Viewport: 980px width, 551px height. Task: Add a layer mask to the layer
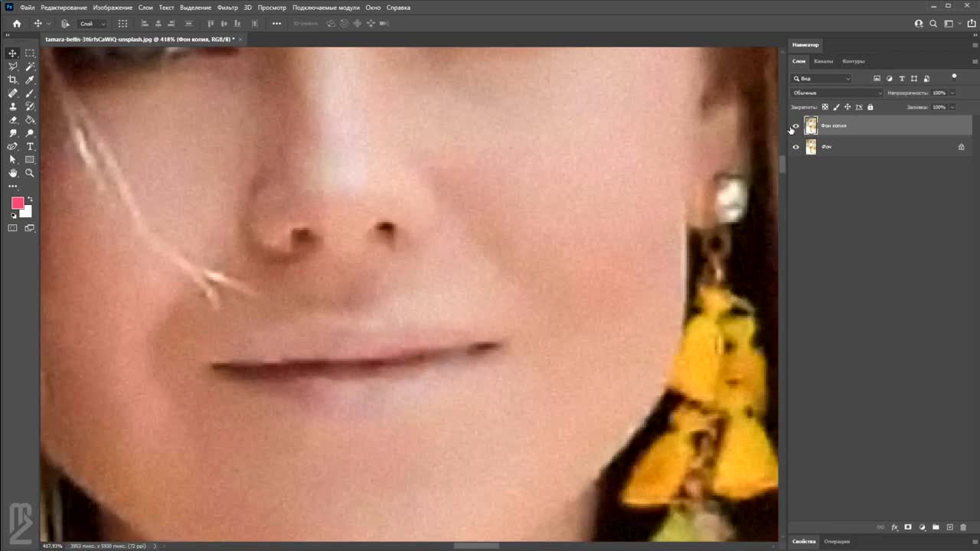coord(908,527)
